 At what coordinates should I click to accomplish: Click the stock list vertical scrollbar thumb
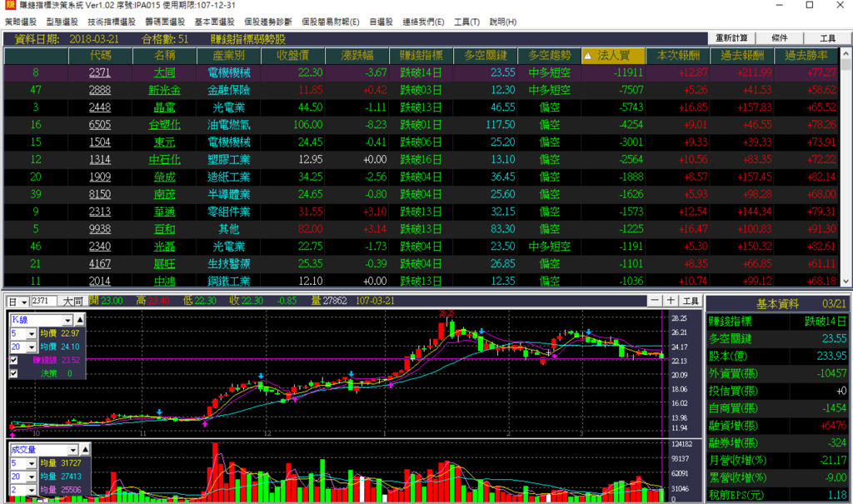[846, 65]
